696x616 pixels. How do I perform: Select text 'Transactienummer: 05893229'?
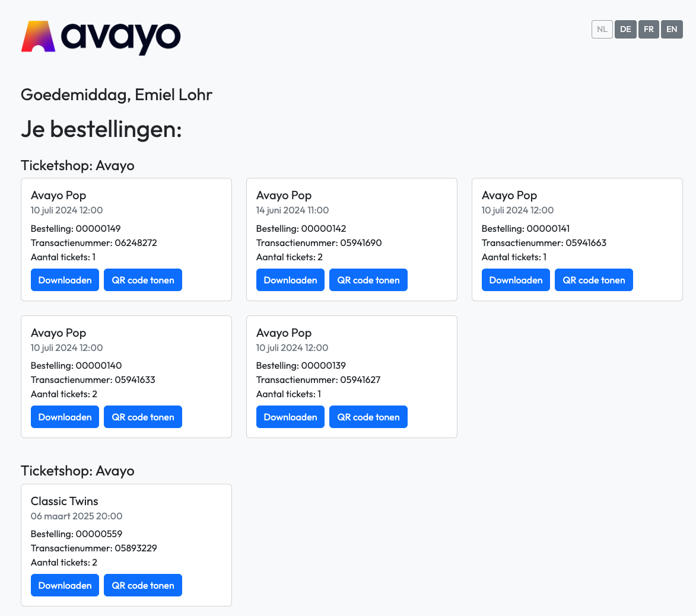94,548
